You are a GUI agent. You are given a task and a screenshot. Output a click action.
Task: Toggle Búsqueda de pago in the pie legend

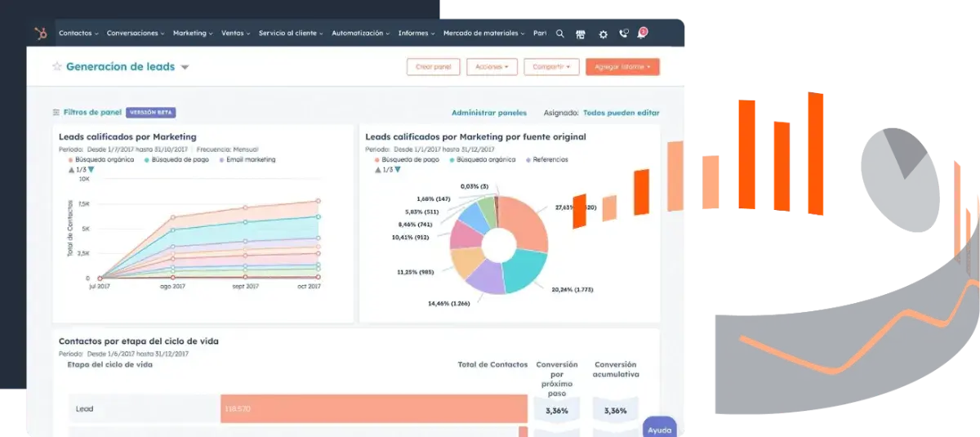407,160
